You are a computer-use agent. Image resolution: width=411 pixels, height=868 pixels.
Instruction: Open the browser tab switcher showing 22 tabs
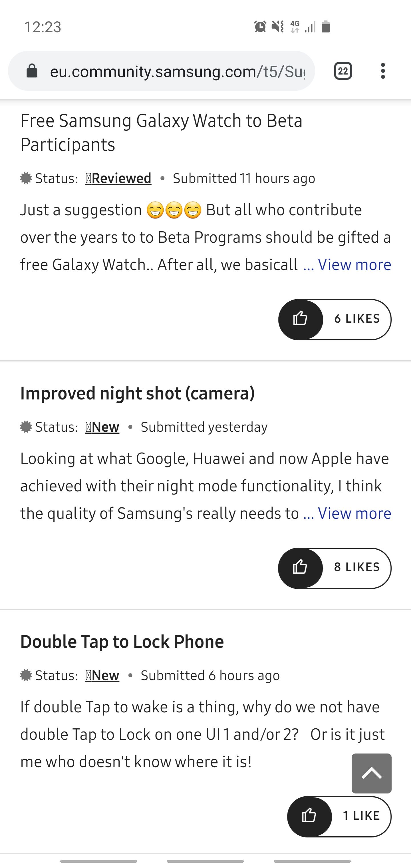[344, 71]
